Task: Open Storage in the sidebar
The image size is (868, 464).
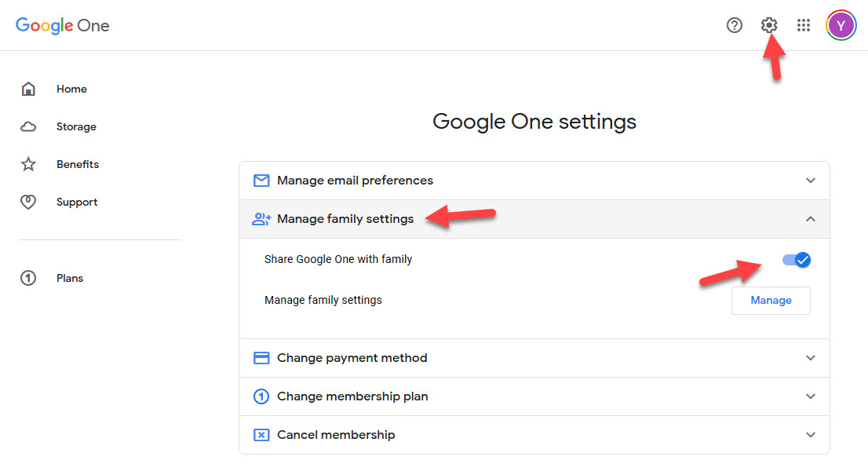Action: [76, 127]
